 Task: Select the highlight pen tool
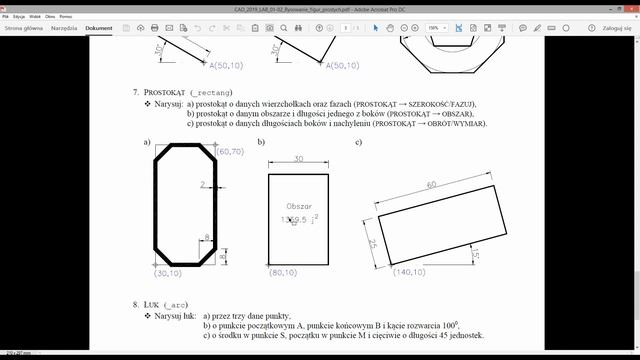coord(537,28)
